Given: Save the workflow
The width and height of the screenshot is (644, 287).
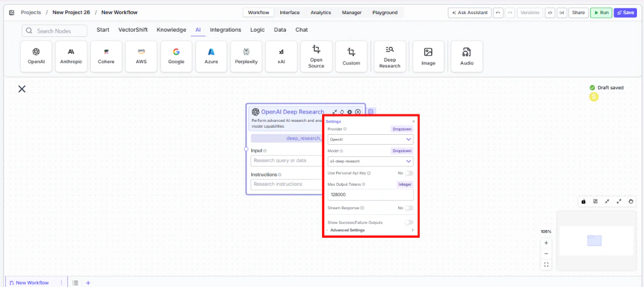Looking at the screenshot, I should [x=625, y=13].
